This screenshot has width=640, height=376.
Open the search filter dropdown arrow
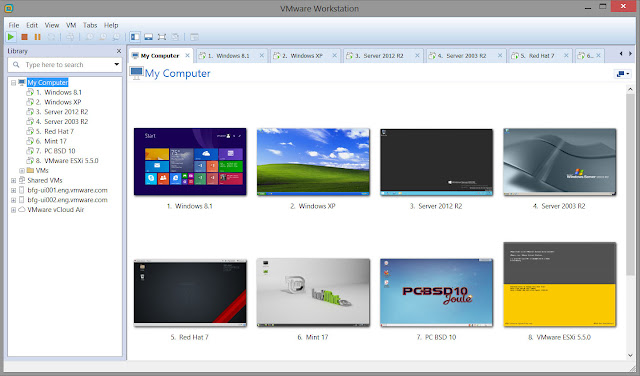click(117, 65)
